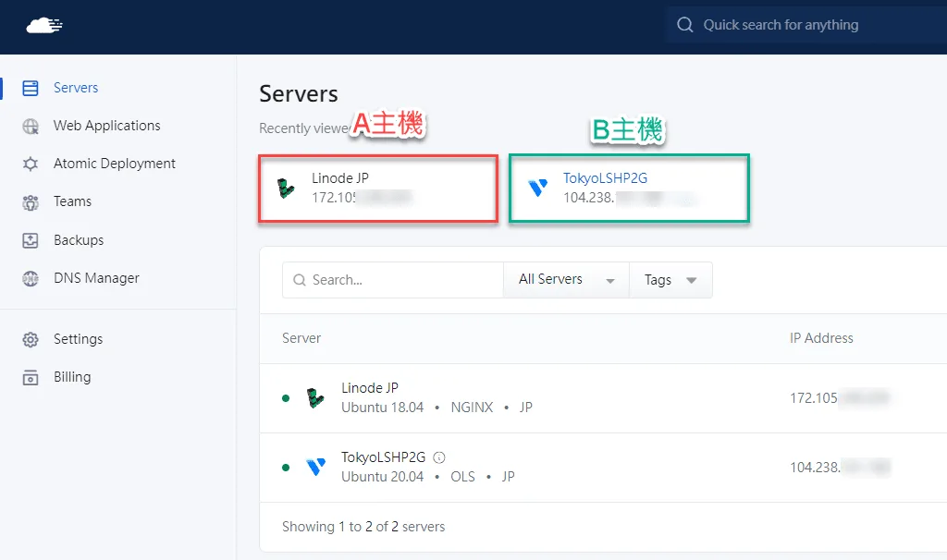Open Teams menu item

coord(72,201)
